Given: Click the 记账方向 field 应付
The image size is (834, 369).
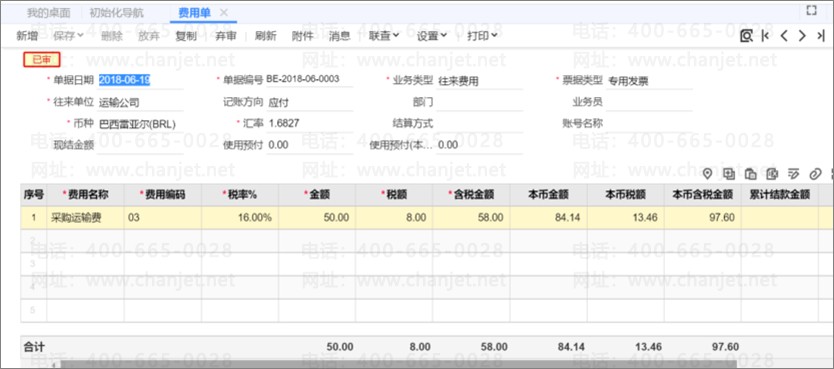Looking at the screenshot, I should [309, 103].
